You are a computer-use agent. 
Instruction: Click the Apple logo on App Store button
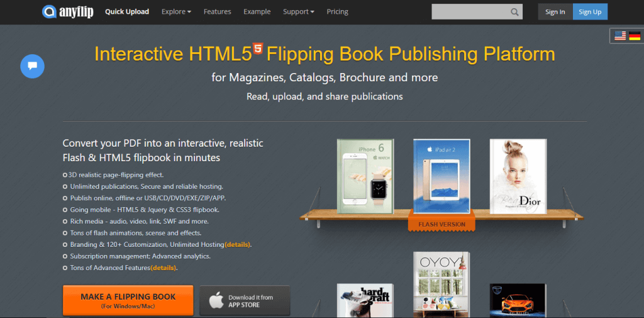[216, 301]
